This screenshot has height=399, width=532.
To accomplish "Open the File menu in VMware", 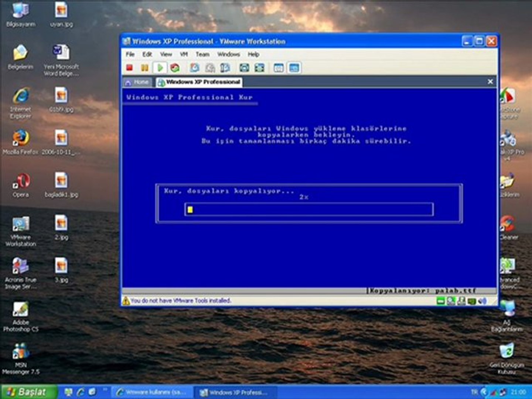I will tap(130, 54).
